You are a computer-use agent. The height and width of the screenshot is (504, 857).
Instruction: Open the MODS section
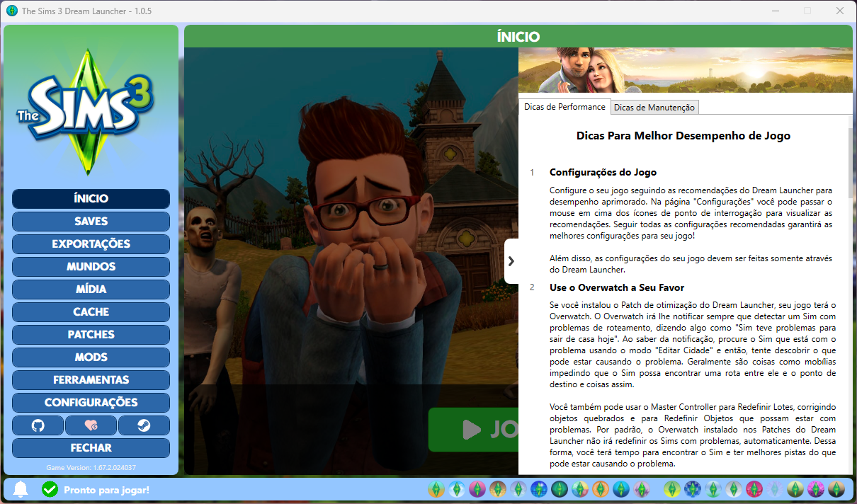coord(91,357)
